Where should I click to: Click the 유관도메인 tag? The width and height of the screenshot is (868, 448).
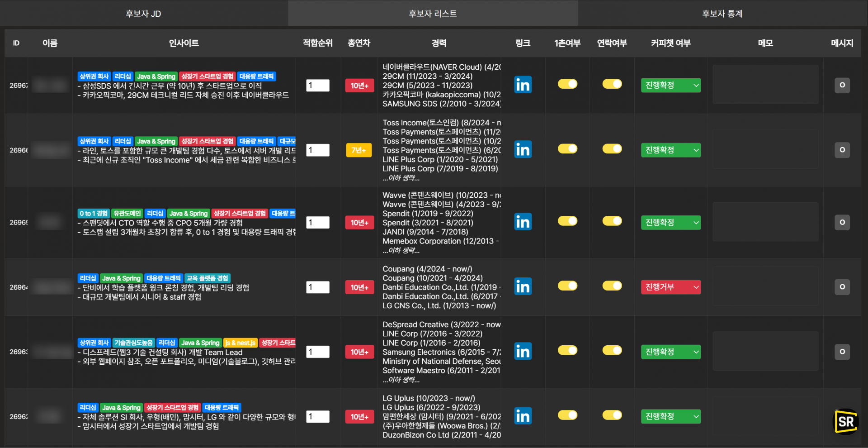pos(127,213)
